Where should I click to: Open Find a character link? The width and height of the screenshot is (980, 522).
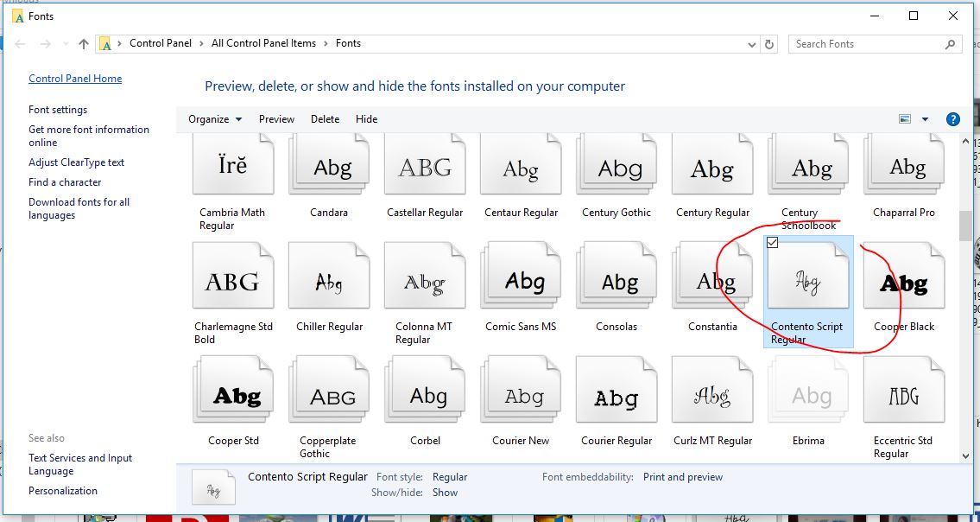[65, 182]
